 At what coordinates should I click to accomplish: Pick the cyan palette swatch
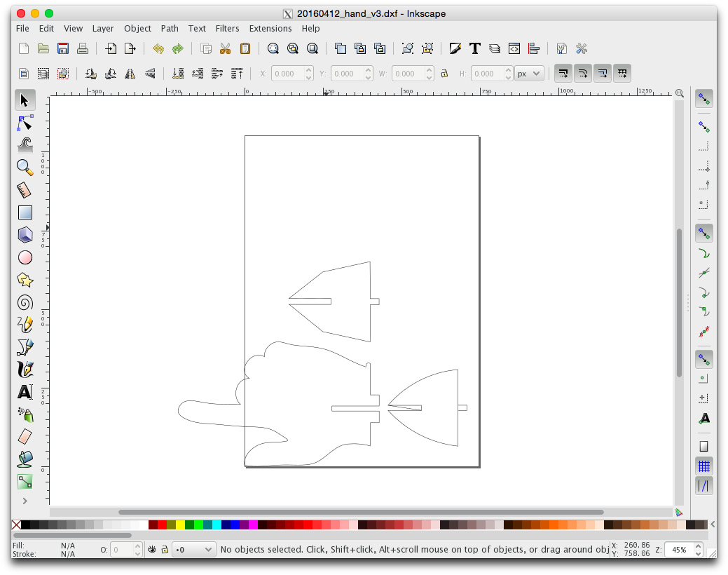point(217,525)
